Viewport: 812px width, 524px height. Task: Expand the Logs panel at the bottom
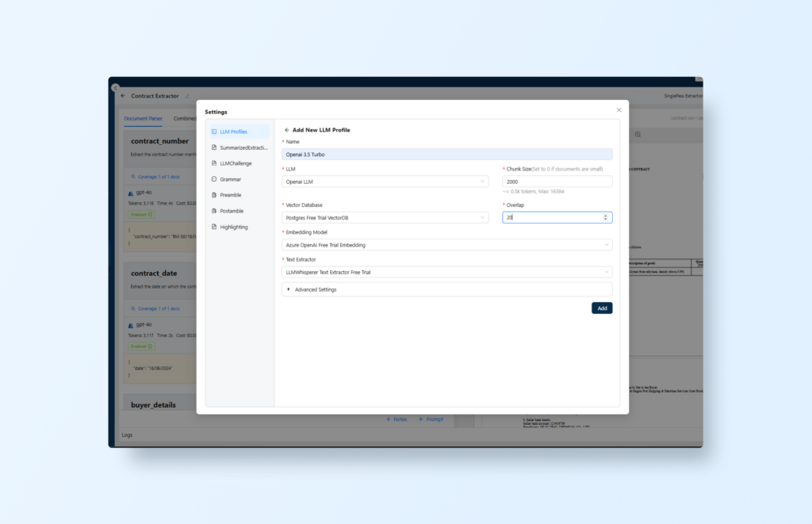pos(128,435)
